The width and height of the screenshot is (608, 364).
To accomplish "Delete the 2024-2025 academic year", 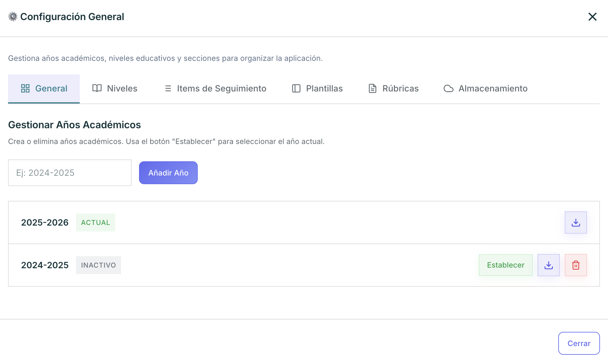I will (x=576, y=265).
